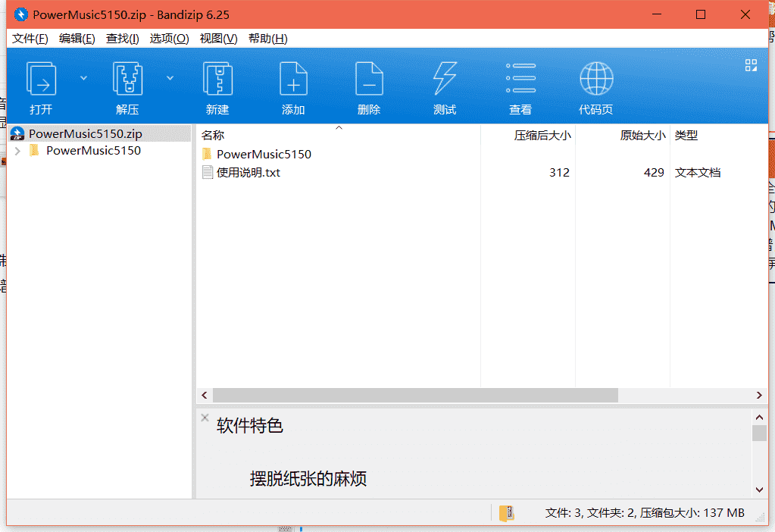
Task: Click the compressed size value 312
Action: (x=559, y=173)
